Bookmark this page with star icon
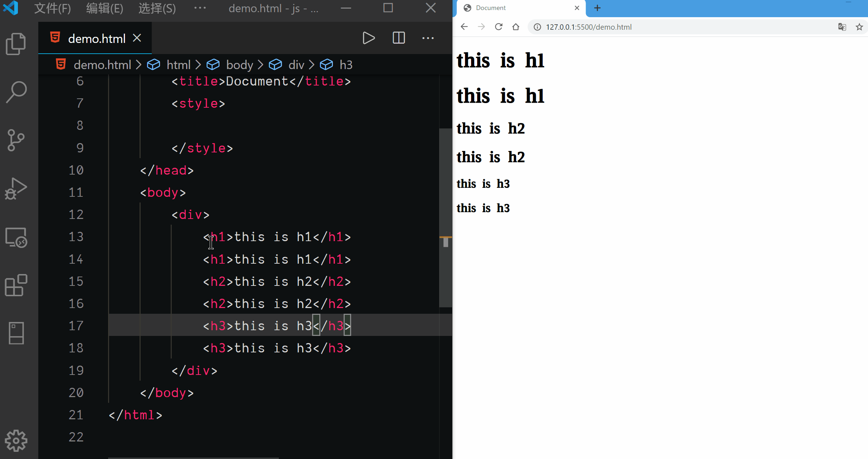The width and height of the screenshot is (868, 459). [x=859, y=27]
